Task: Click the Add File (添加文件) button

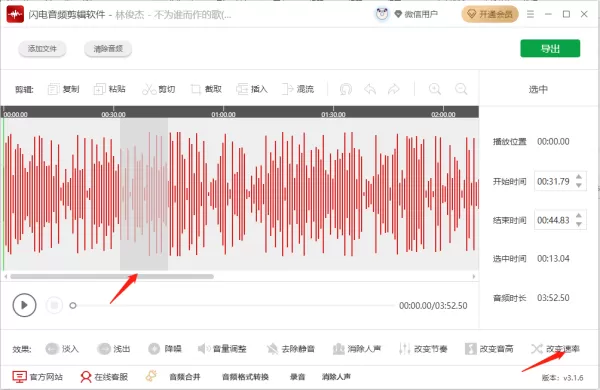Action: pyautogui.click(x=42, y=49)
